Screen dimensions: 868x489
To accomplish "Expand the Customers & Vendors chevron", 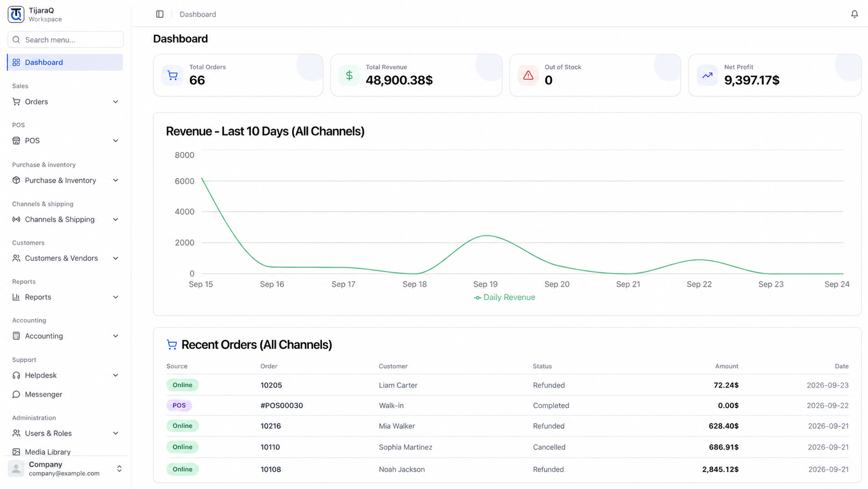I will click(115, 258).
